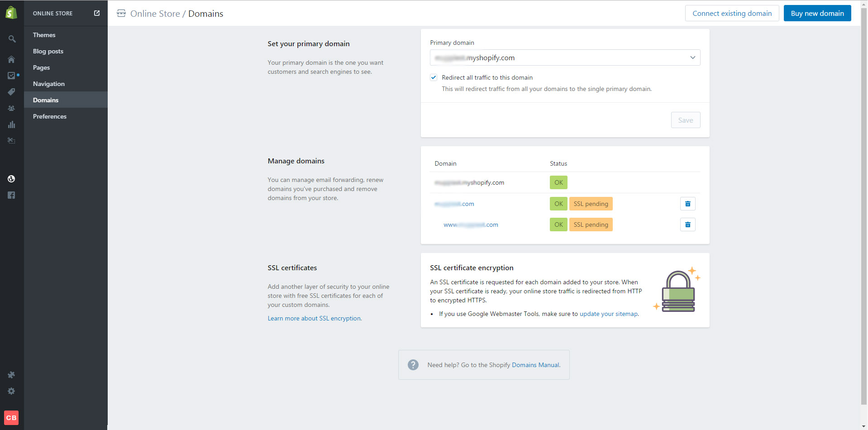Open the search magnifier icon

point(12,39)
